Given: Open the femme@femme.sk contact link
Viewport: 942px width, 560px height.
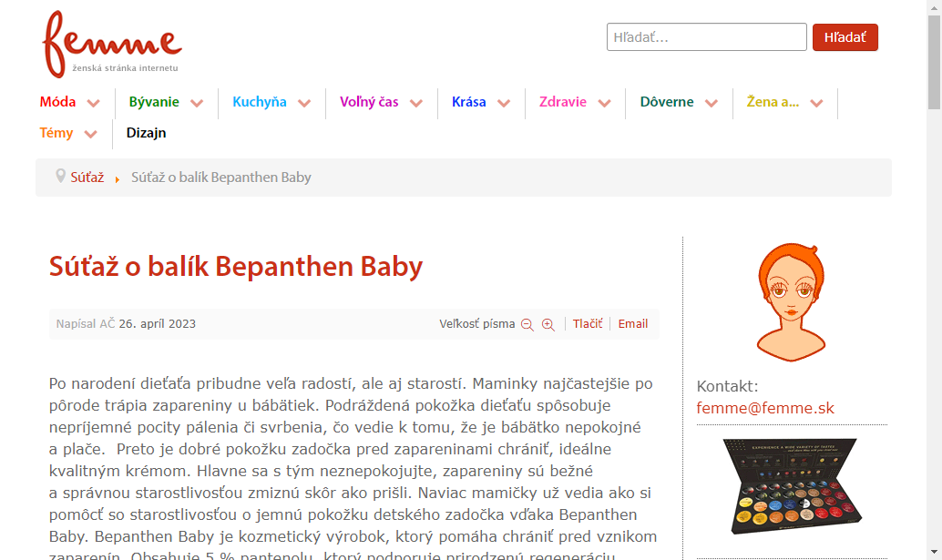Looking at the screenshot, I should (765, 408).
